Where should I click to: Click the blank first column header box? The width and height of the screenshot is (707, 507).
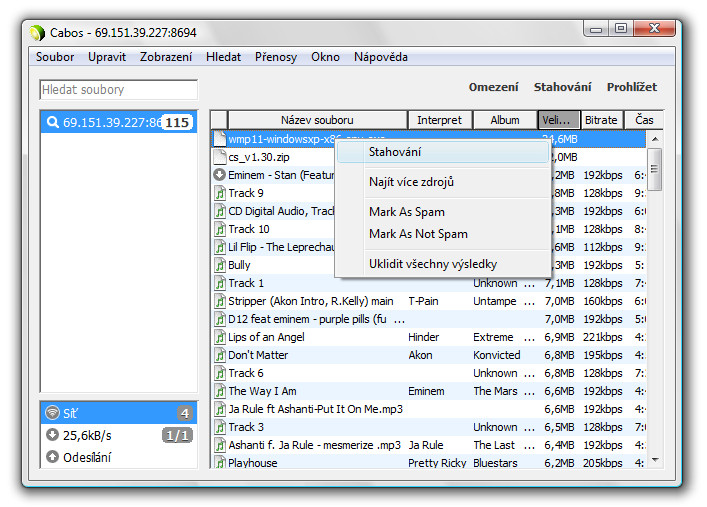pyautogui.click(x=220, y=120)
